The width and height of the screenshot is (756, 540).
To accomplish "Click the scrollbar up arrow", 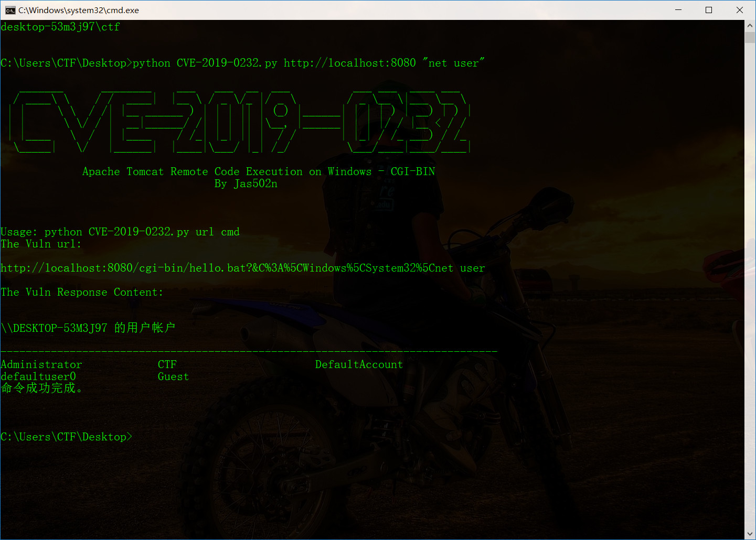I will pos(750,25).
